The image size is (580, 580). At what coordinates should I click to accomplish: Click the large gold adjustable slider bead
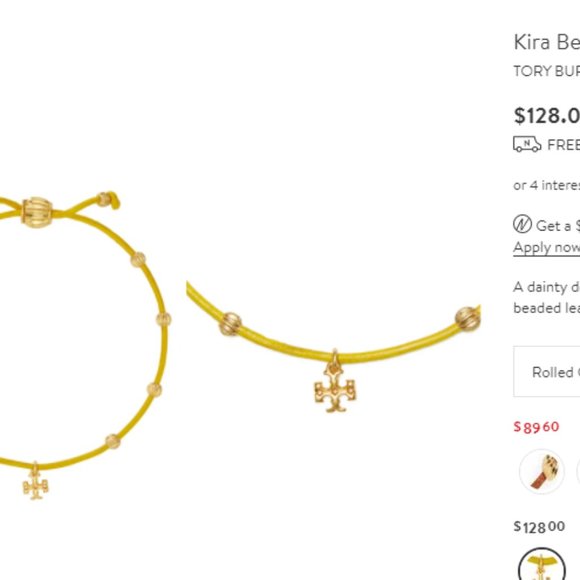coord(37,212)
